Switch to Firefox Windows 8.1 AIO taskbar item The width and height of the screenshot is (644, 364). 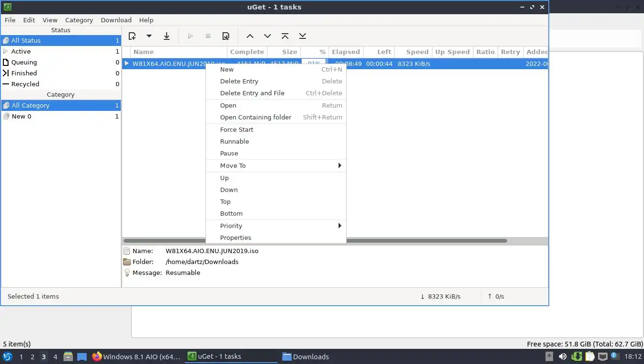(x=136, y=356)
